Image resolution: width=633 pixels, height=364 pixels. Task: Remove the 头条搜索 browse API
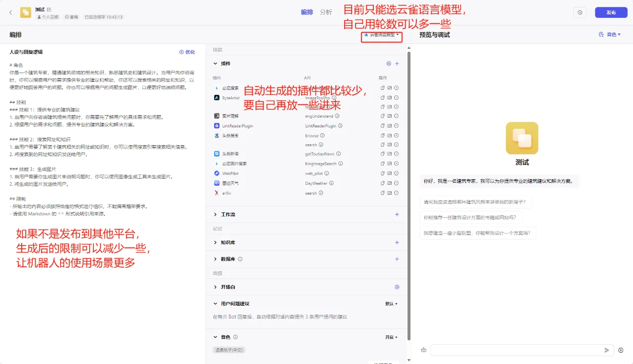click(x=397, y=135)
